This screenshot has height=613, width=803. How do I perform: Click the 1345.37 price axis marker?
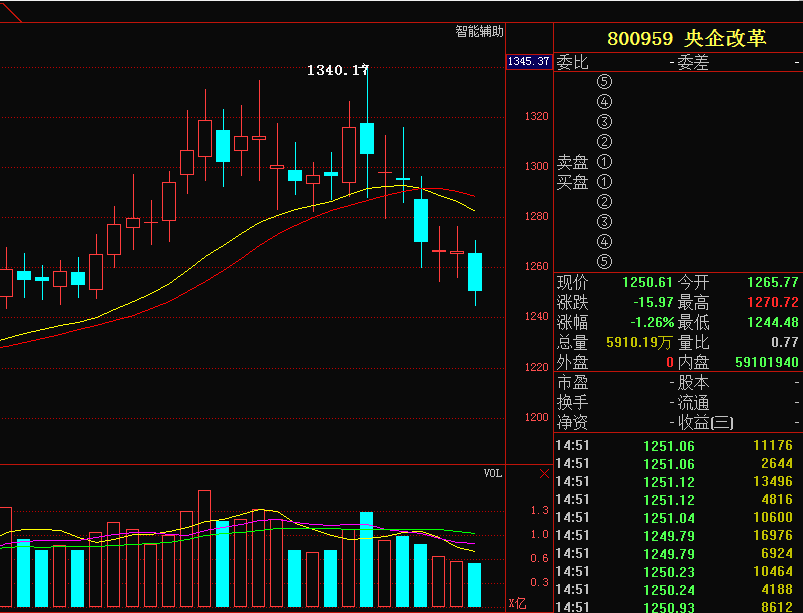pyautogui.click(x=529, y=62)
